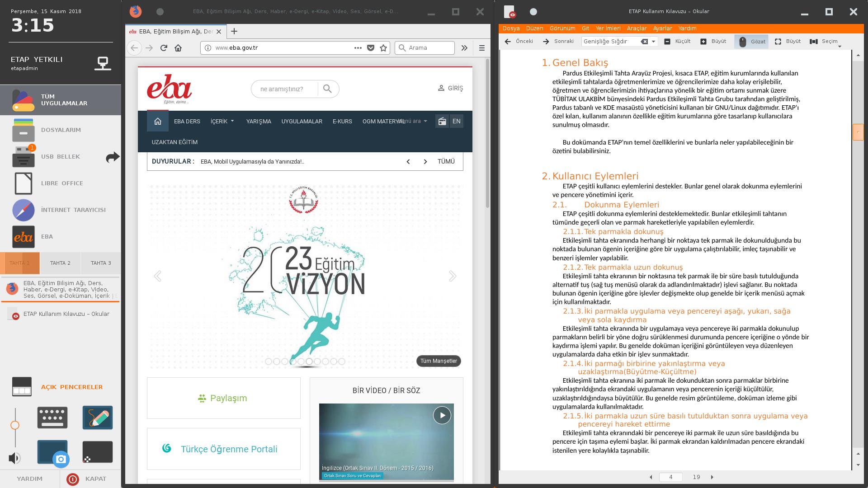Image resolution: width=868 pixels, height=488 pixels.
Task: Open USB Bellek drive icon
Action: tap(24, 156)
